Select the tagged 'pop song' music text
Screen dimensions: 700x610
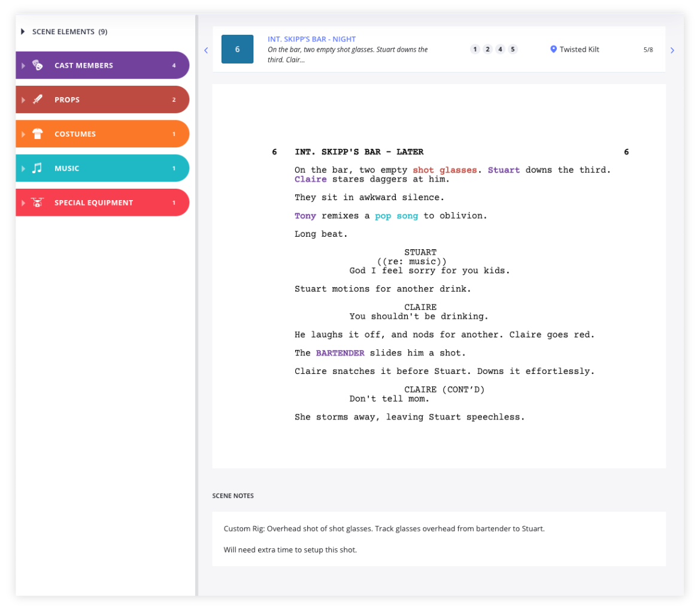(396, 216)
